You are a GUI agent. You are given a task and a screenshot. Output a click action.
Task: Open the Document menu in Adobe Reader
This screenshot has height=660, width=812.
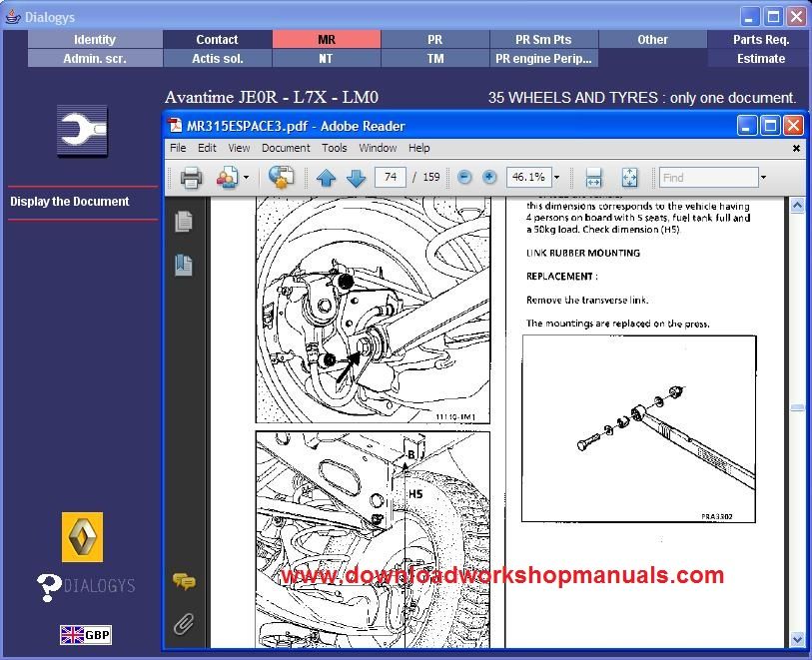(x=286, y=148)
